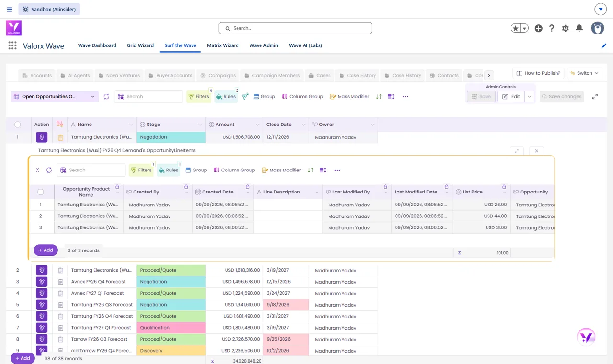Open the help question mark icon

coord(552,28)
